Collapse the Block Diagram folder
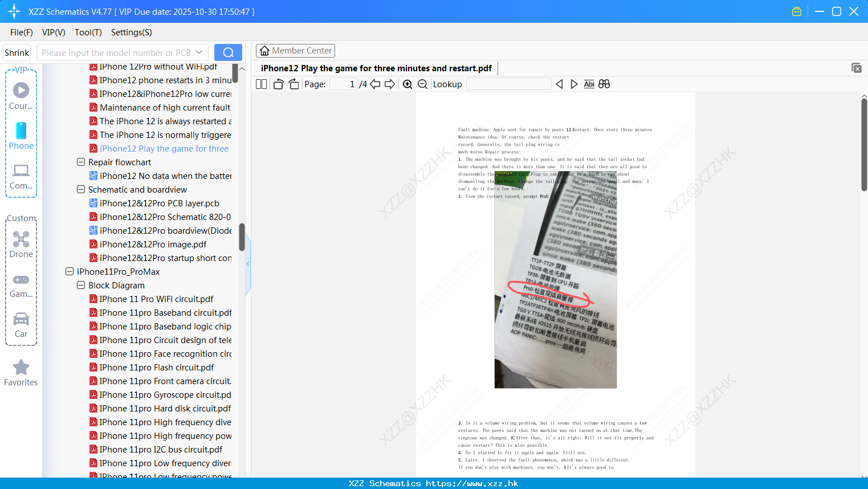The image size is (868, 489). [x=81, y=286]
